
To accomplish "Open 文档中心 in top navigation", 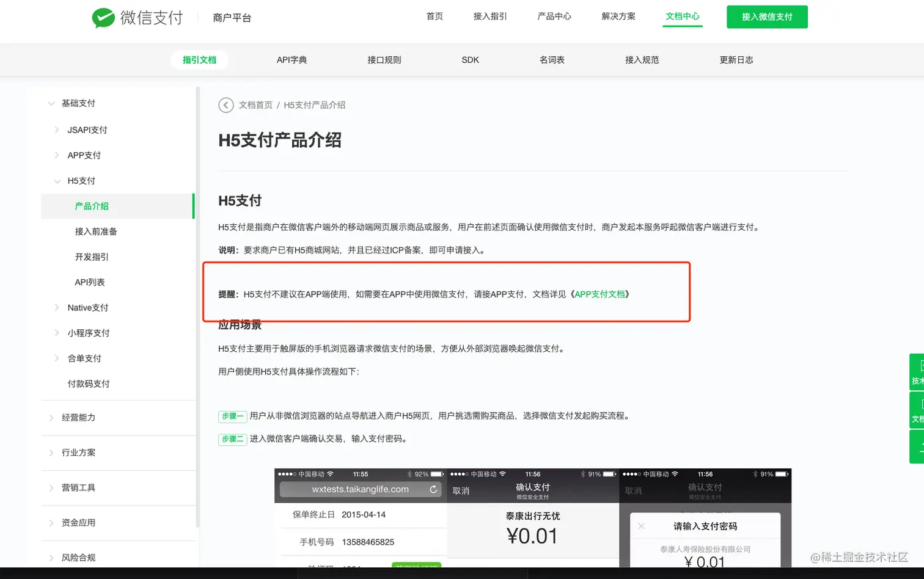I will (x=683, y=16).
